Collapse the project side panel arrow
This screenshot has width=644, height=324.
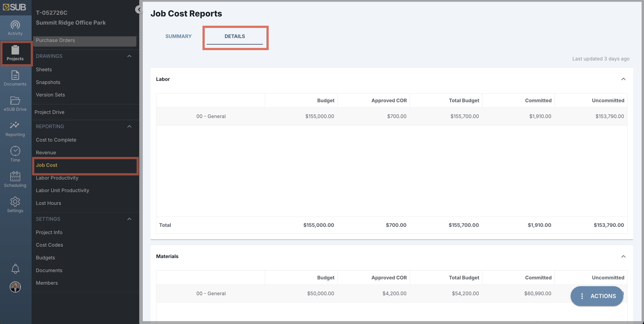point(139,9)
